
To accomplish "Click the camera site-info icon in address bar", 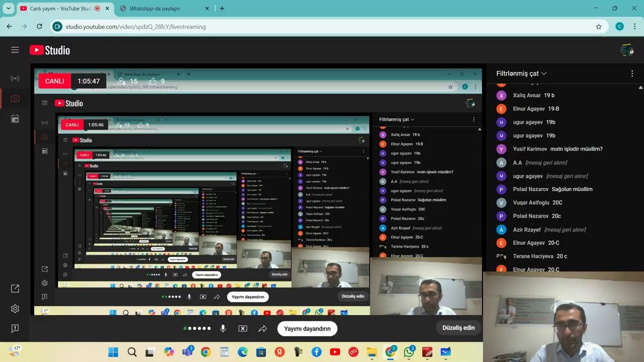I will click(x=57, y=27).
